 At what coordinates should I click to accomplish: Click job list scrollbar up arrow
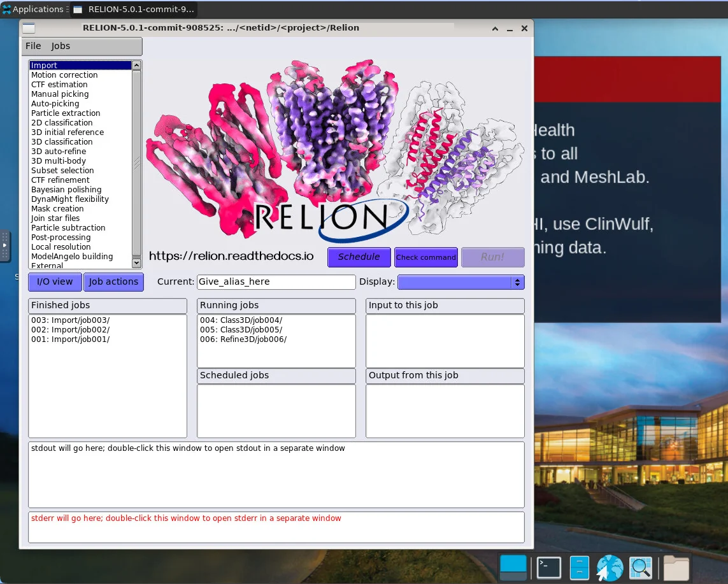click(x=136, y=66)
